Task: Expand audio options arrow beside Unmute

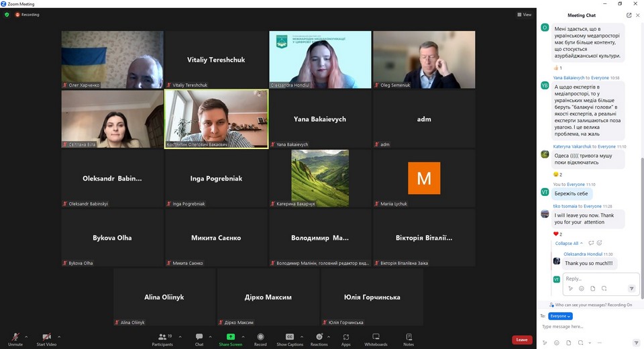Action: pyautogui.click(x=26, y=336)
